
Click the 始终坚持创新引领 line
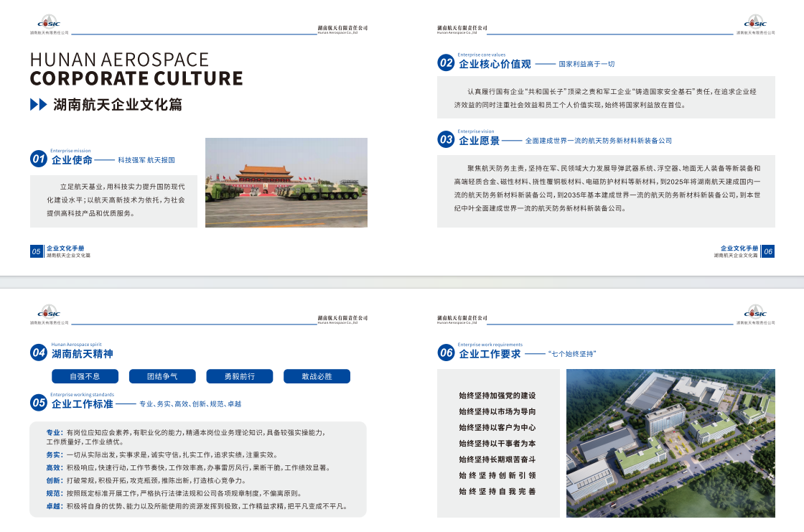click(497, 475)
